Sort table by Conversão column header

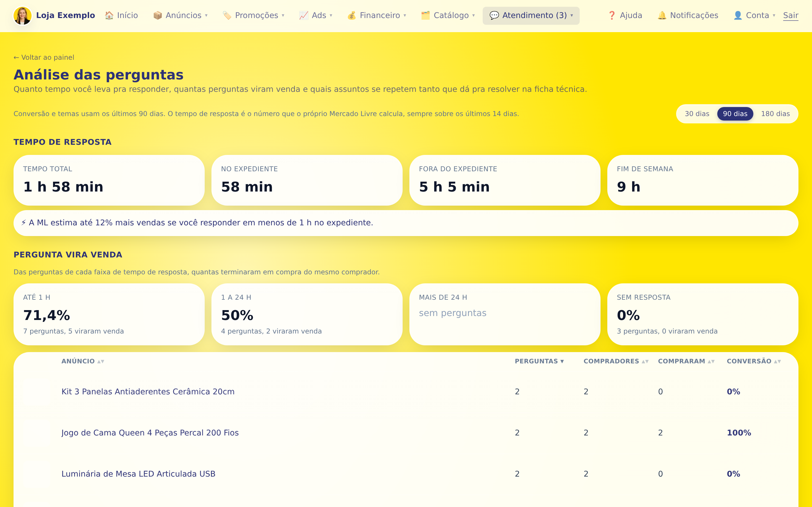coord(754,361)
